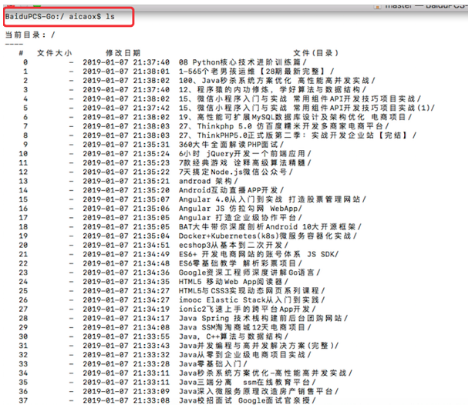This screenshot has width=468, height=407.
Task: Select 'HTML5与CSS3实现动态网页系列课程/' entry
Action: click(x=252, y=291)
